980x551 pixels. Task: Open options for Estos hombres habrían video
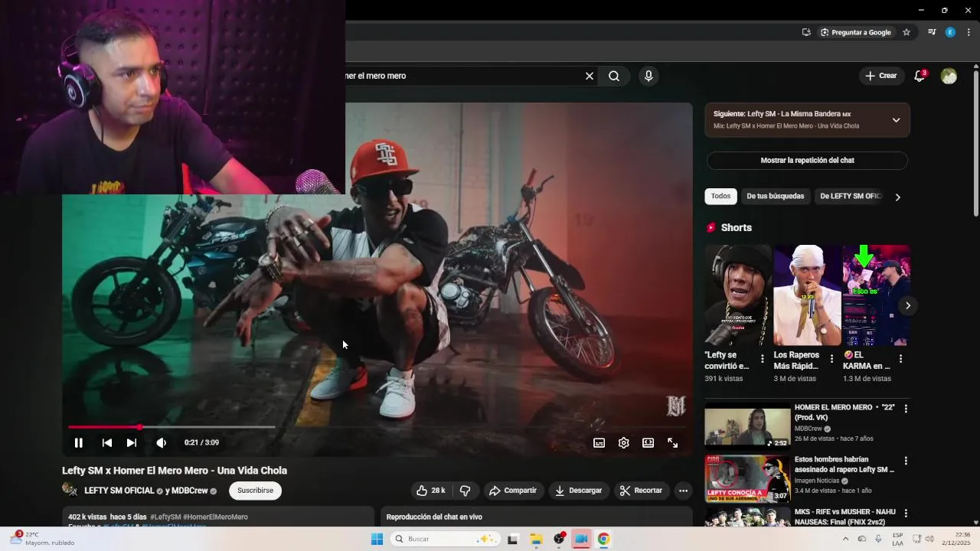(x=906, y=461)
